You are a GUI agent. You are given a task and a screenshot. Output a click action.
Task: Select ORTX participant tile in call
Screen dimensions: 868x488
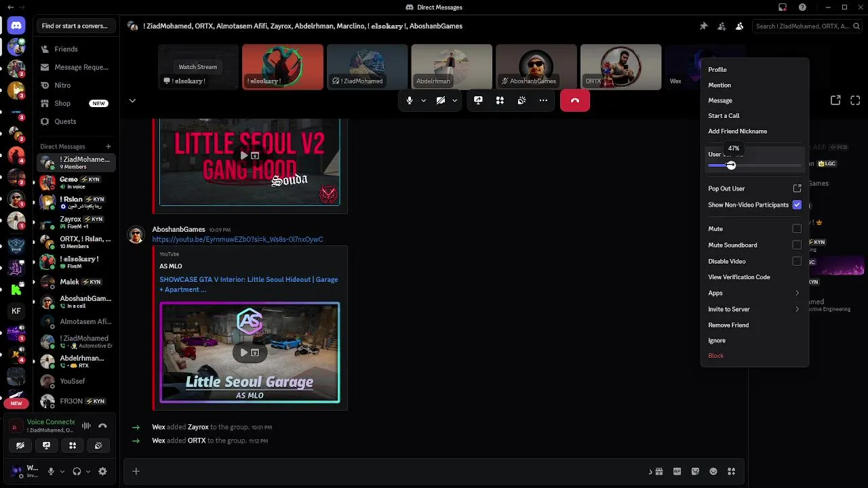point(620,67)
